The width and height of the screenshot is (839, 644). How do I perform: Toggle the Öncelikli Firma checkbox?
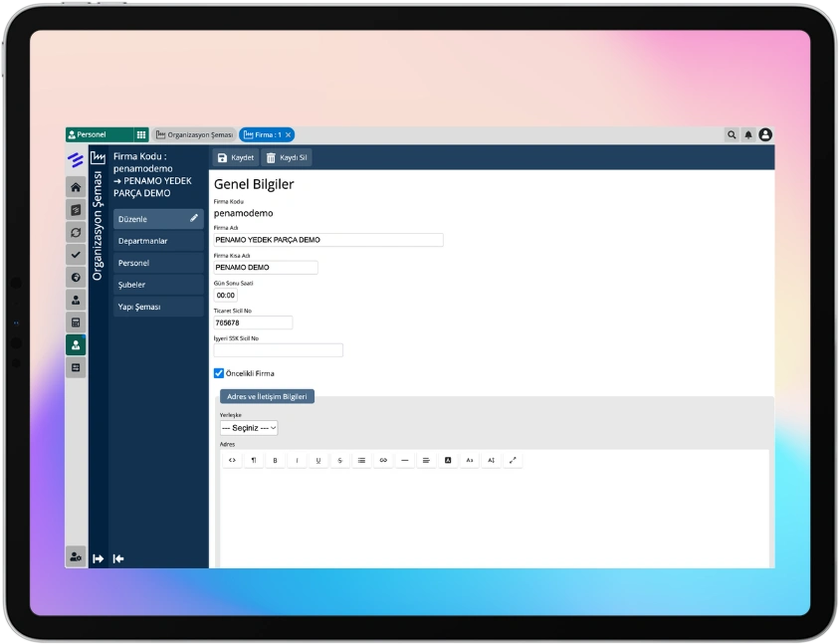(x=219, y=373)
